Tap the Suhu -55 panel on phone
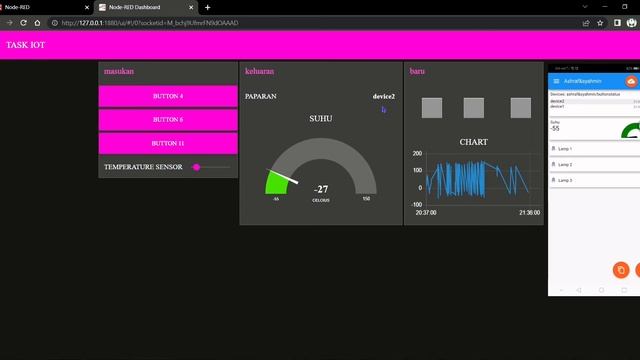 tap(594, 129)
